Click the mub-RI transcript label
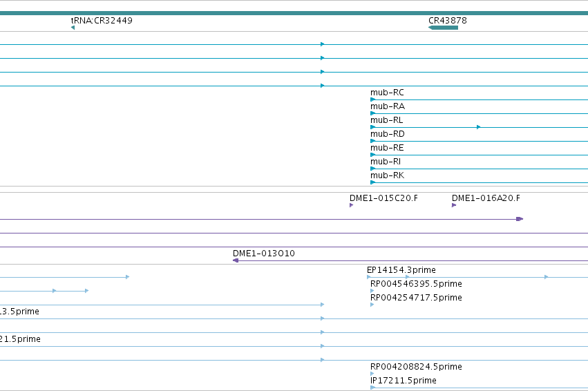 (386, 162)
